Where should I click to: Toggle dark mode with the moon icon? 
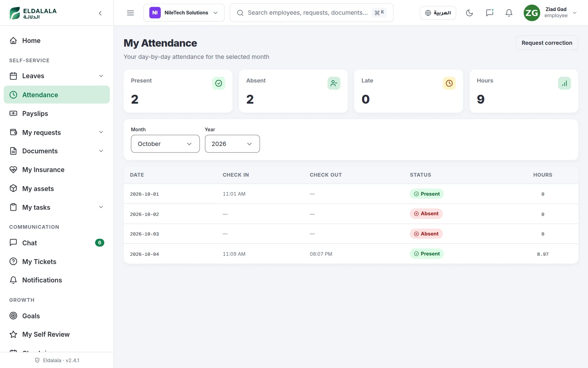click(x=469, y=13)
